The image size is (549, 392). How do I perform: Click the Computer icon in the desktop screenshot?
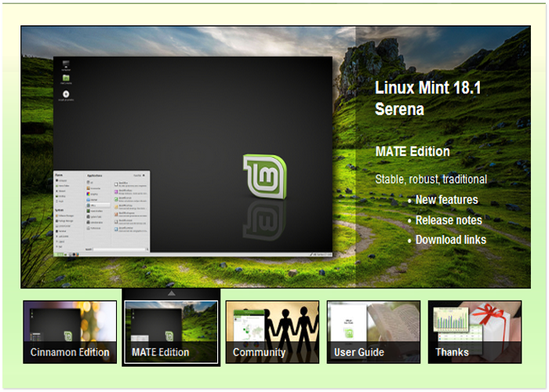pos(66,65)
